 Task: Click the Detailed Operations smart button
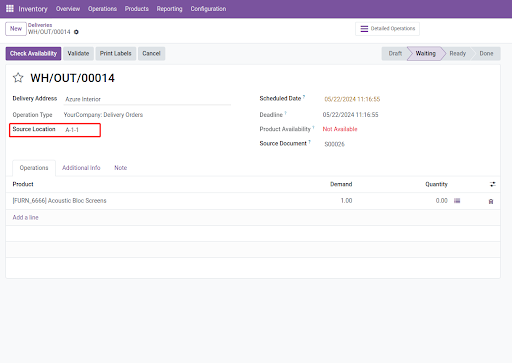coord(387,29)
